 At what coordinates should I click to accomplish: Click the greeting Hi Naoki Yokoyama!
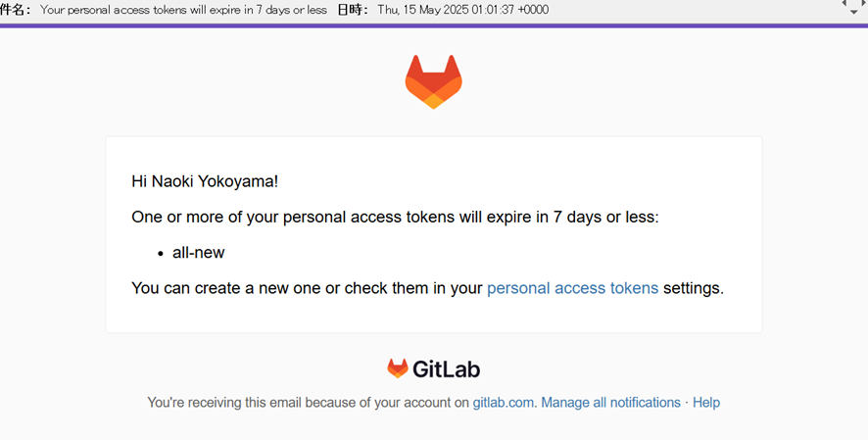pos(205,181)
